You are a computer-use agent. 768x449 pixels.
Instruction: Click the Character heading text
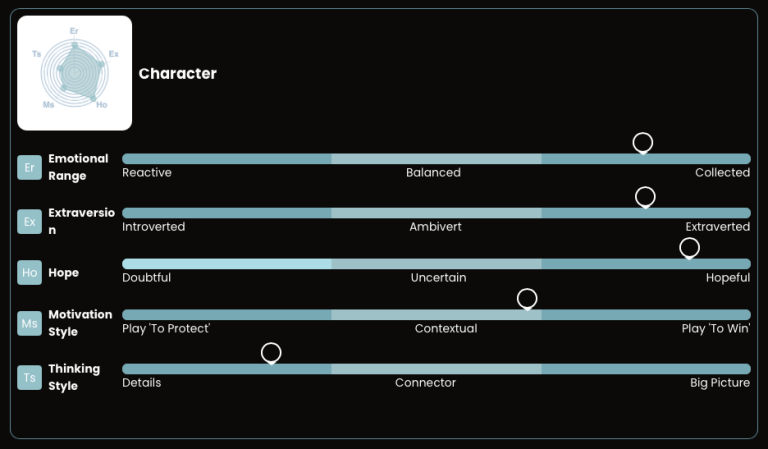(x=177, y=73)
